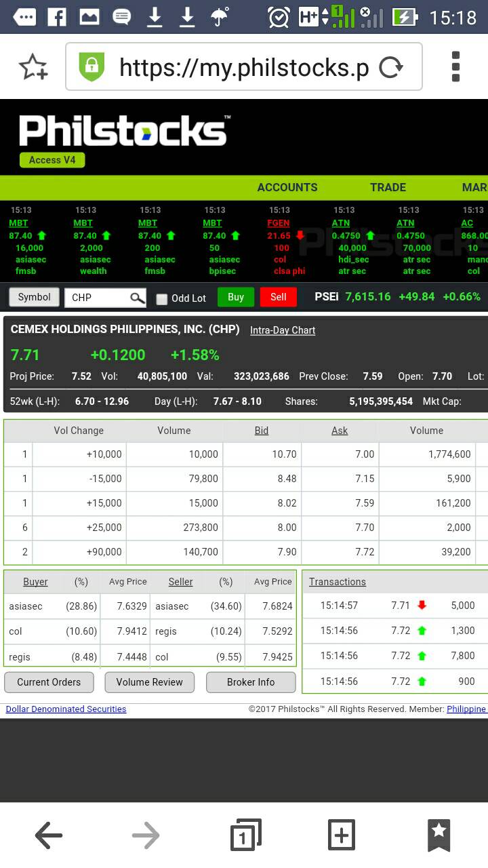Click the Transactions header link
The width and height of the screenshot is (488, 868).
[x=338, y=582]
